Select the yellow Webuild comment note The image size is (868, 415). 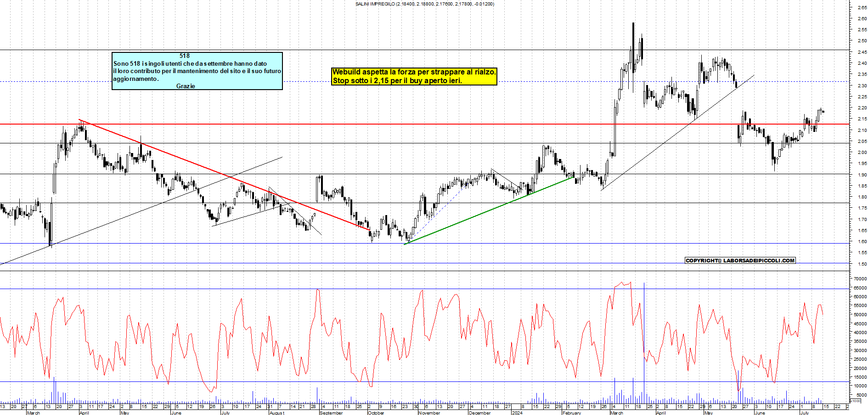[414, 76]
